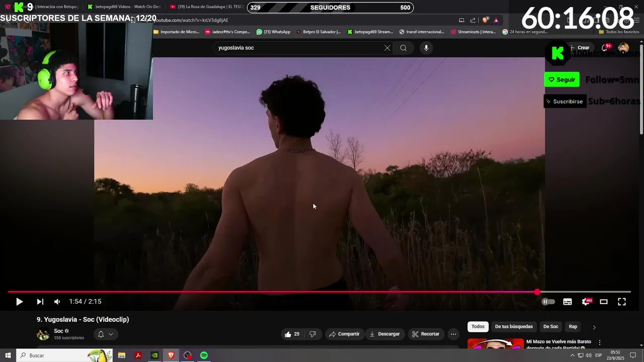
Task: Click the progress bar scrubber handle
Action: coord(537,292)
